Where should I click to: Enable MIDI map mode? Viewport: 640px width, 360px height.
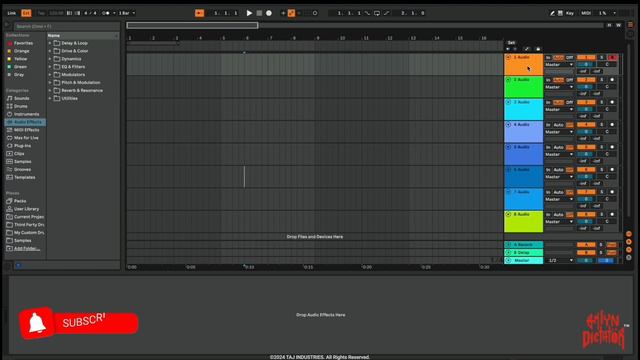click(586, 13)
